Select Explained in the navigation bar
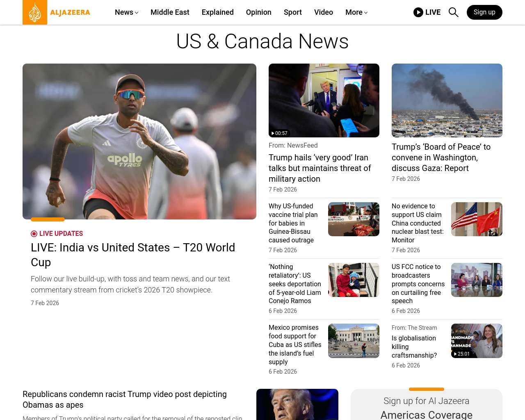525x420 pixels. coord(217,12)
